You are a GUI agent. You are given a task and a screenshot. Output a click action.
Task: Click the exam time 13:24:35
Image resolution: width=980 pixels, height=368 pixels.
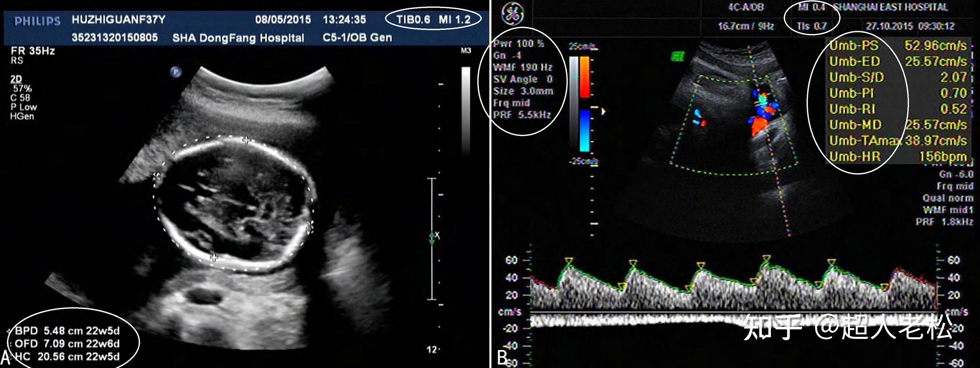coord(344,20)
